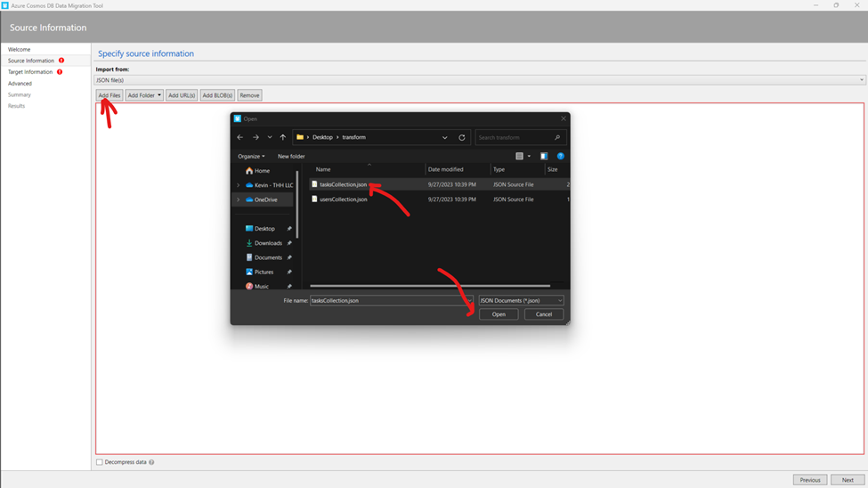The height and width of the screenshot is (488, 868).
Task: Click Desktop in the address breadcrumb
Action: [x=323, y=137]
